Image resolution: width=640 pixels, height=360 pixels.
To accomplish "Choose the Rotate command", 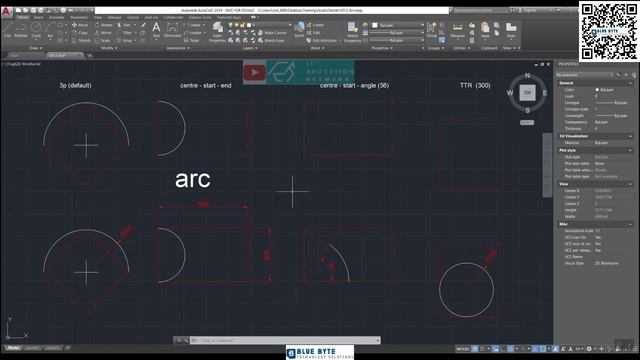I will (x=104, y=25).
